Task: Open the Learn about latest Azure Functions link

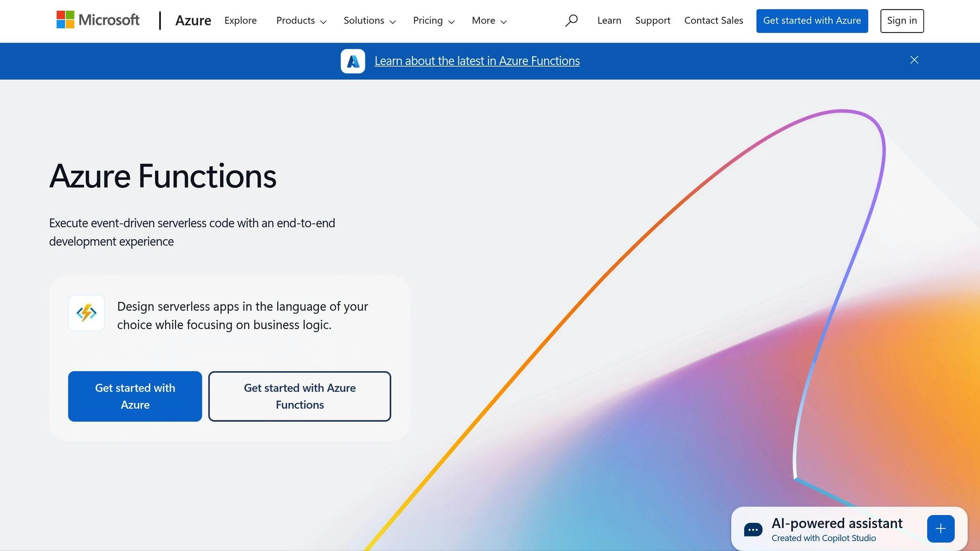Action: pyautogui.click(x=477, y=61)
